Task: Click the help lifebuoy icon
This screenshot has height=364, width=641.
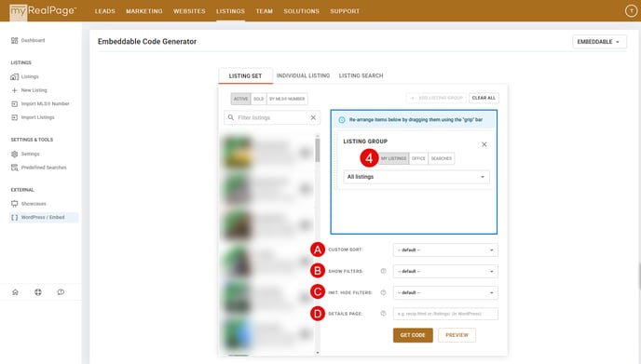Action: coord(38,292)
